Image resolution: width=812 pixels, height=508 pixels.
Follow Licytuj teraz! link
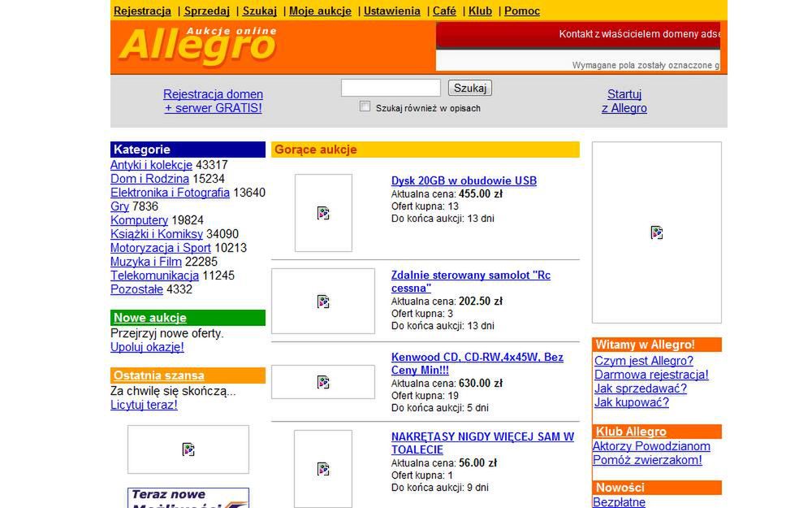click(x=144, y=405)
